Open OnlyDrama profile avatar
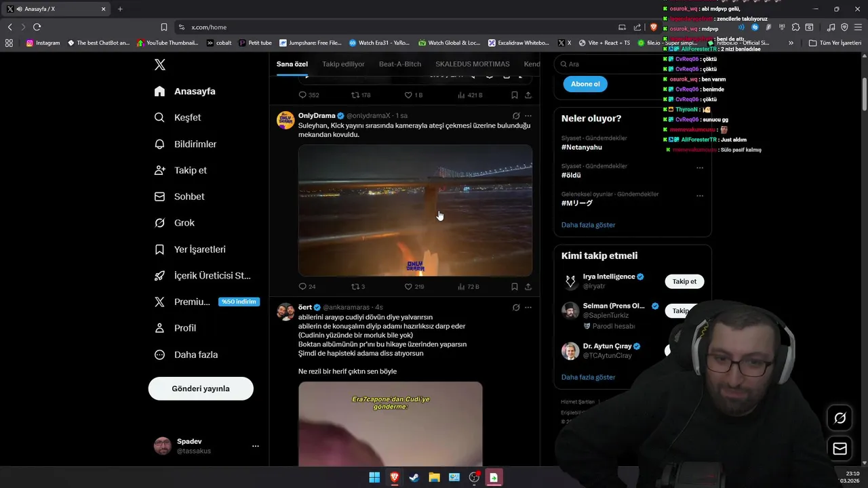The height and width of the screenshot is (488, 868). 285,120
